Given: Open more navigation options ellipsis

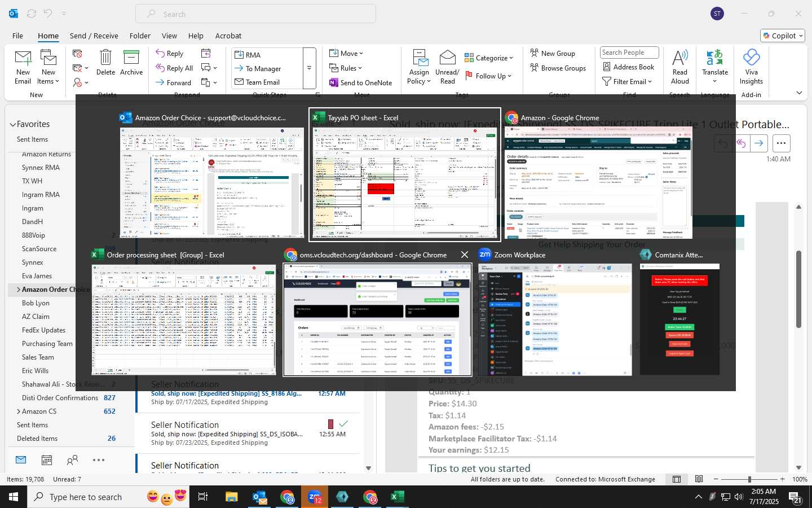Looking at the screenshot, I should (x=99, y=460).
